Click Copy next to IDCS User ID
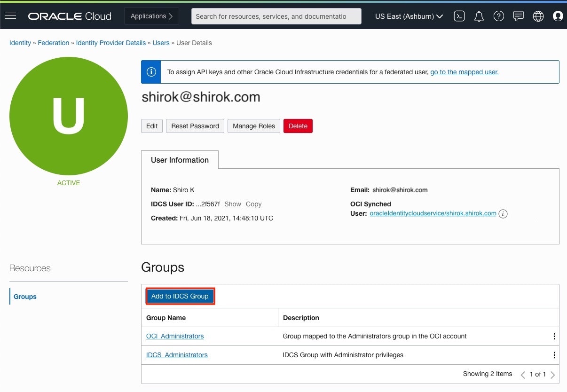Viewport: 567px width, 392px height. (253, 204)
